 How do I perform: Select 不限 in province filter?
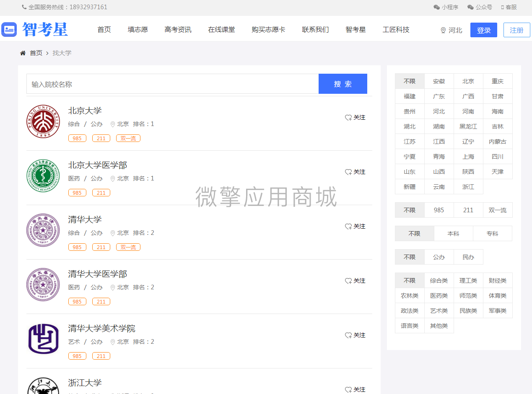click(x=410, y=81)
